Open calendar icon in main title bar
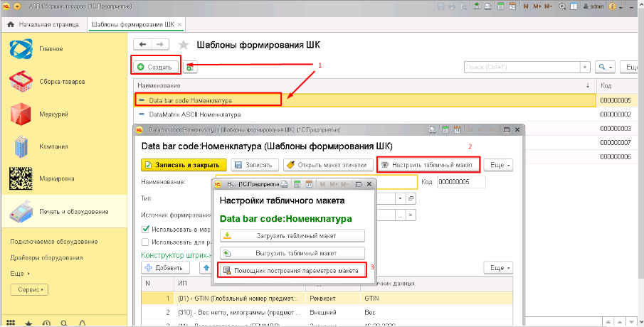 tap(512, 6)
